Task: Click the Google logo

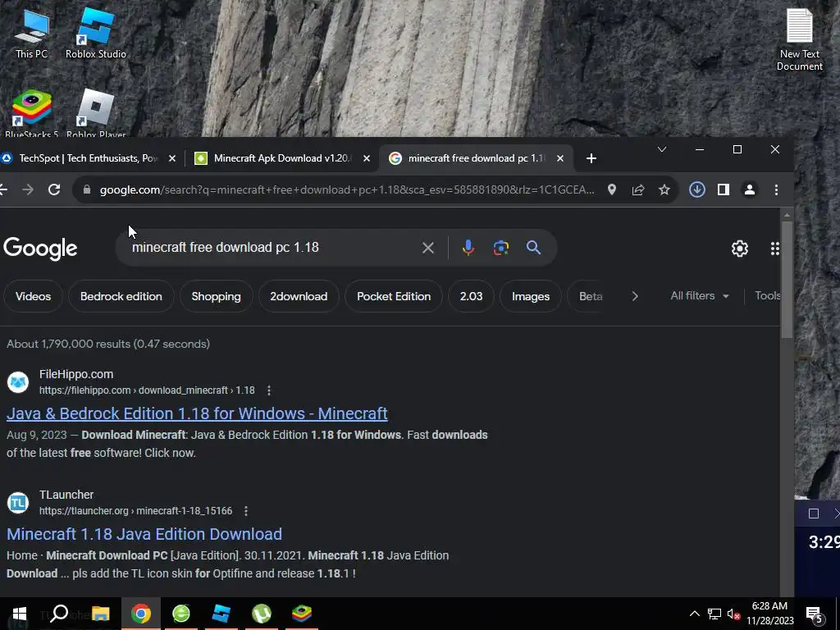Action: (40, 249)
